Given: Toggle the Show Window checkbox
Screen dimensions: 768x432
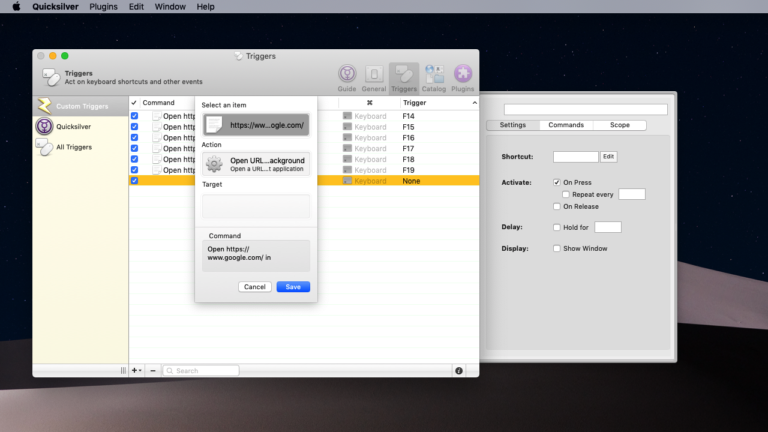Looking at the screenshot, I should [557, 248].
